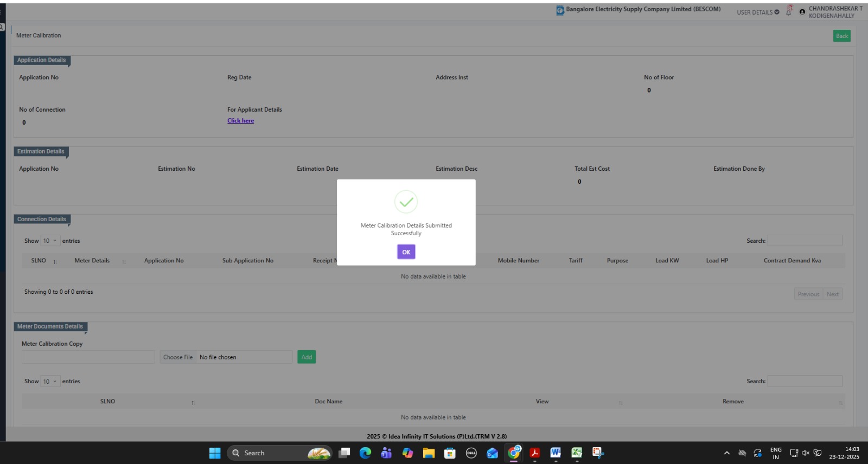Open Snipping Tool from taskbar
Viewport: 868px width, 464px height.
(598, 453)
